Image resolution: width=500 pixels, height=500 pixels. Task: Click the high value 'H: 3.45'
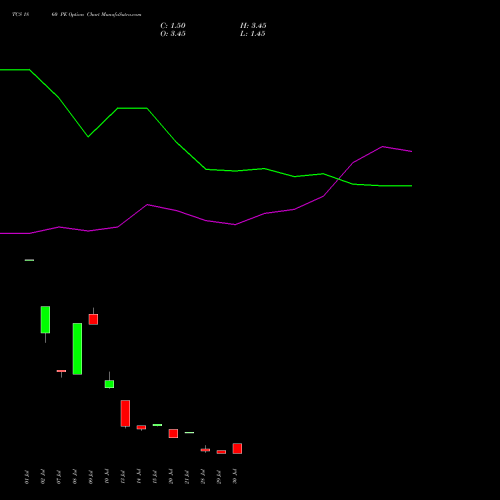pos(253,26)
